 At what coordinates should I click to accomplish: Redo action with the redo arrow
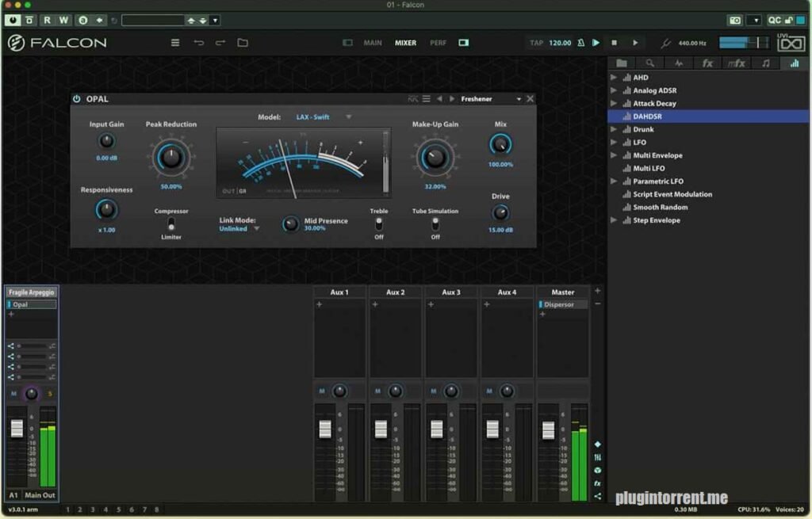click(220, 43)
